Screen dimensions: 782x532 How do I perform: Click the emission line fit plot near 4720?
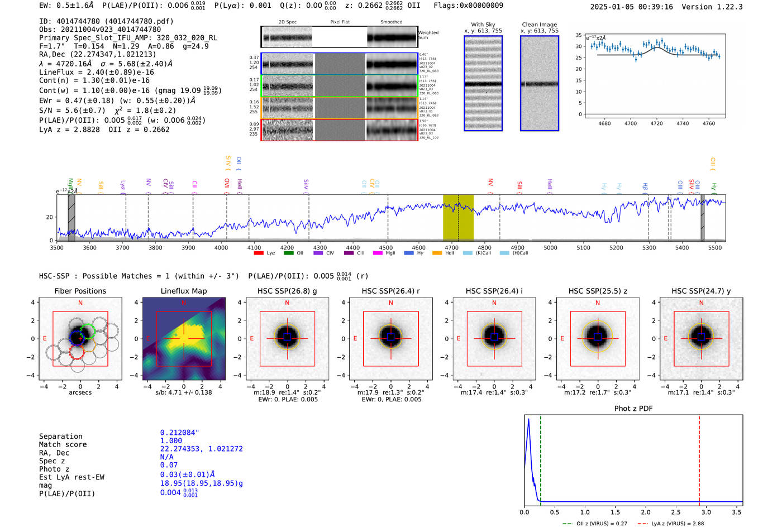coord(655,76)
